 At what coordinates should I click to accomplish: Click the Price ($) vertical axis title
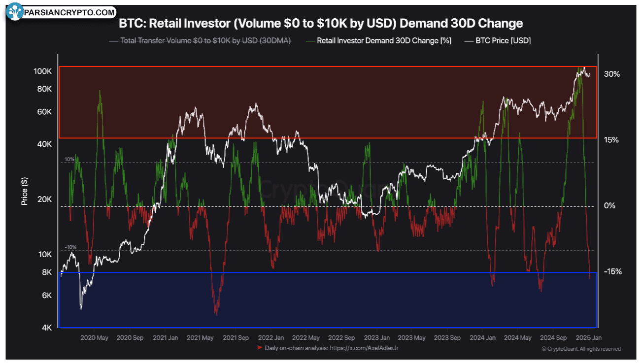click(24, 192)
